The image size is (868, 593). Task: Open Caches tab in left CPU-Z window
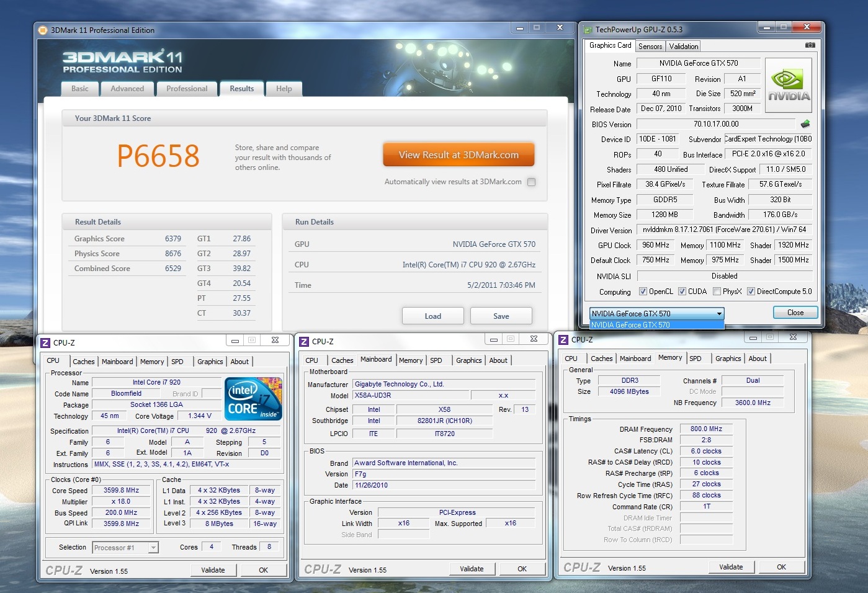click(x=84, y=362)
